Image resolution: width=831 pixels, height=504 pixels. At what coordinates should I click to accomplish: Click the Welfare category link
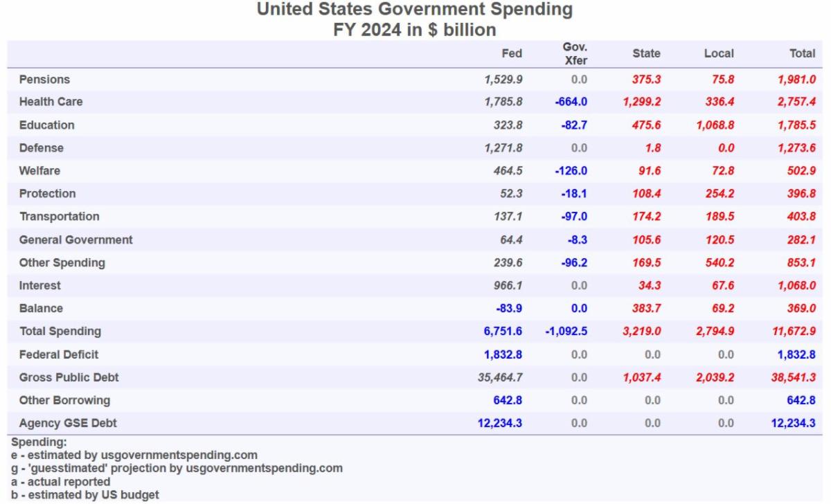(39, 170)
